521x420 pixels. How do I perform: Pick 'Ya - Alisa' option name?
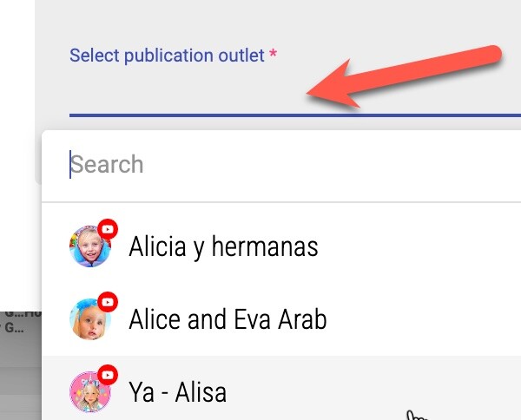pos(177,392)
